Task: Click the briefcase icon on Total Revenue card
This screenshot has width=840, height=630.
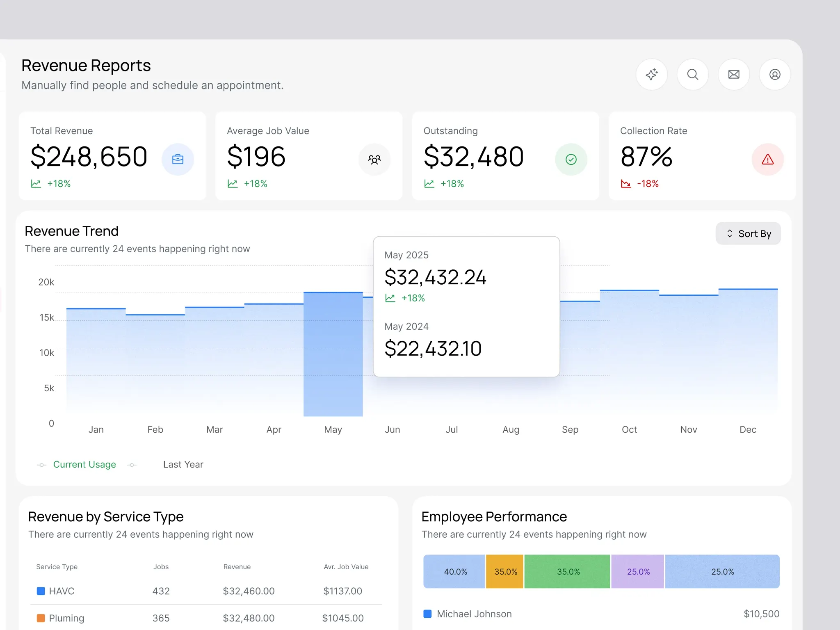Action: (x=178, y=159)
